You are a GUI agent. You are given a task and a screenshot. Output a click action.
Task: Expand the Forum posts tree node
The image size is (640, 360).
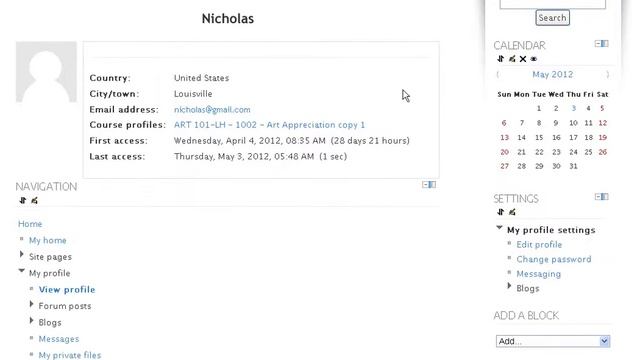31,304
